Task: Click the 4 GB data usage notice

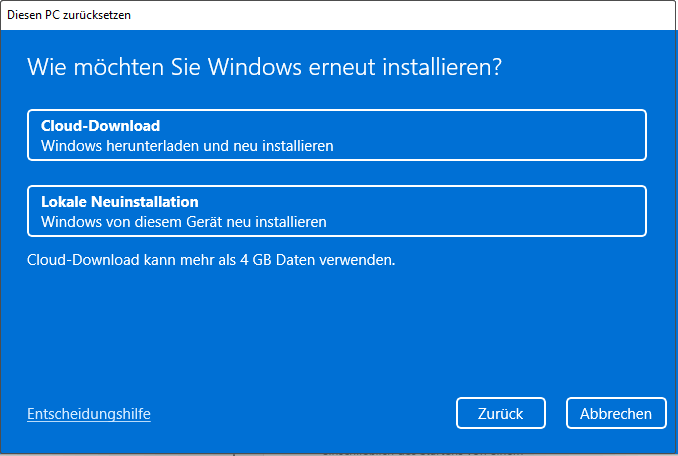Action: [211, 260]
